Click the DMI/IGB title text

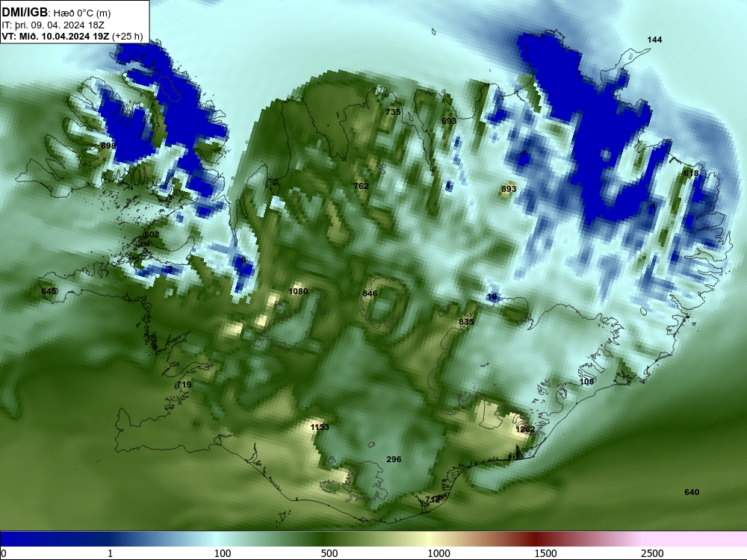pyautogui.click(x=25, y=12)
